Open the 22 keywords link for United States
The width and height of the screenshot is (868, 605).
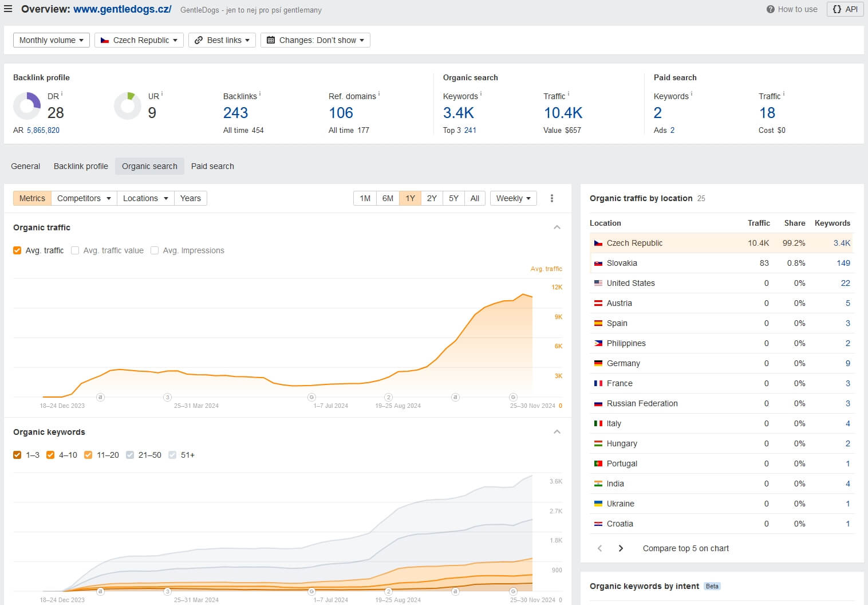pyautogui.click(x=846, y=283)
